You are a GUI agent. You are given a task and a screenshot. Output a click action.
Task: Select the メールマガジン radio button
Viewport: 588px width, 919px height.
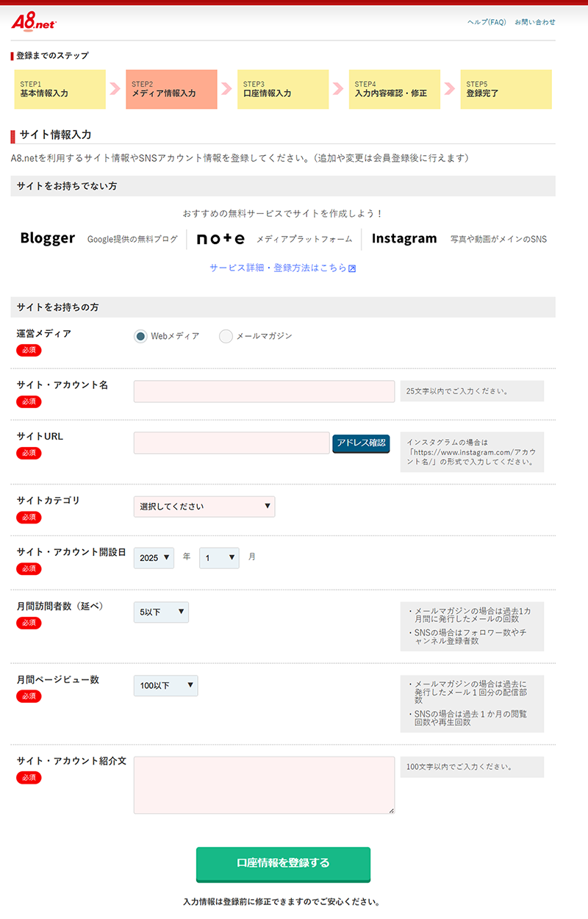(x=226, y=336)
